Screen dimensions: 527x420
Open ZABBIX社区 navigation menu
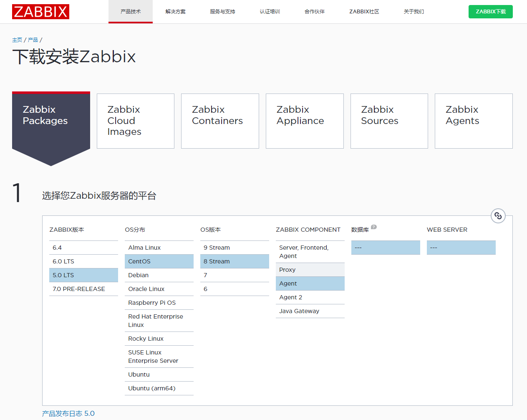tap(364, 12)
